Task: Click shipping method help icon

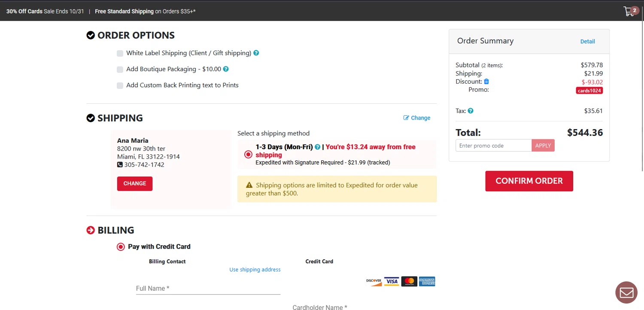Action: [x=318, y=147]
